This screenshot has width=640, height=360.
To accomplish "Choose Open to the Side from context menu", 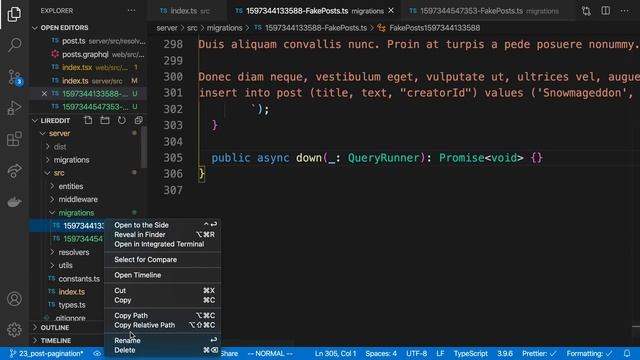I will tap(163, 225).
